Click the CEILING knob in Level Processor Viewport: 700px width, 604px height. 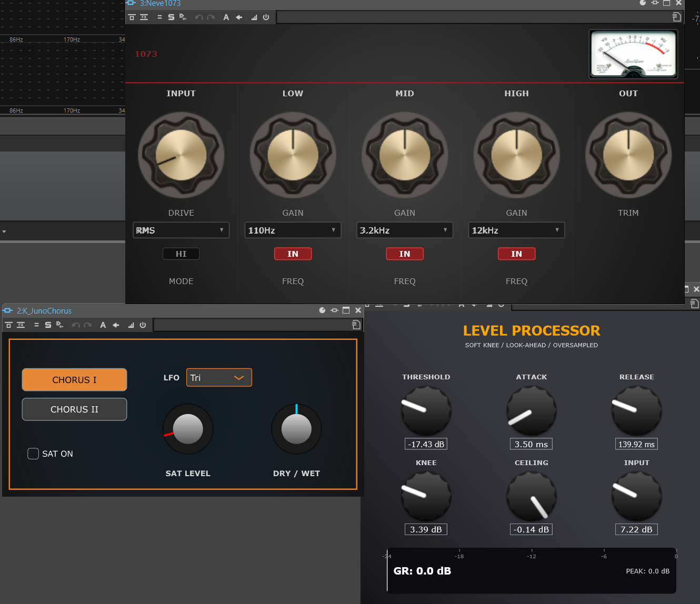532,496
